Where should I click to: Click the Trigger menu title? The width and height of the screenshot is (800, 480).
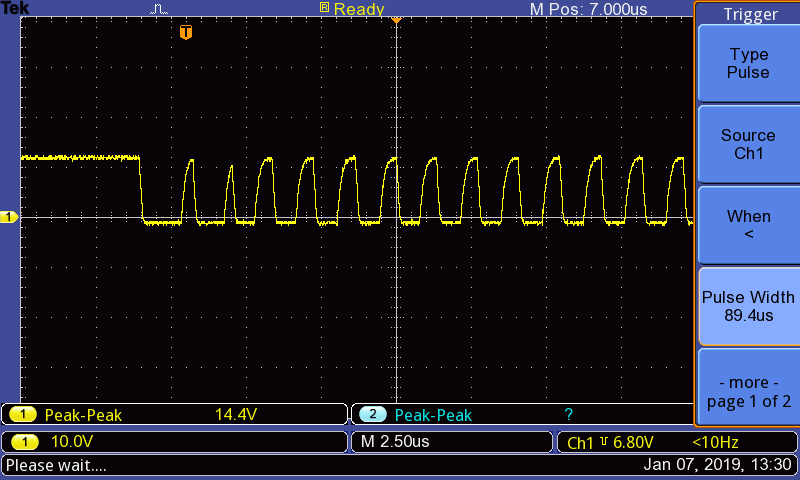(x=750, y=14)
